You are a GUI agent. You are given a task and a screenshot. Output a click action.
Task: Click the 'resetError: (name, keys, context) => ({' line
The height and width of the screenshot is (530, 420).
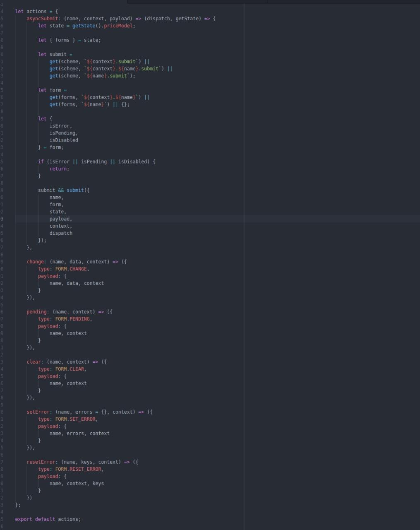click(x=82, y=462)
